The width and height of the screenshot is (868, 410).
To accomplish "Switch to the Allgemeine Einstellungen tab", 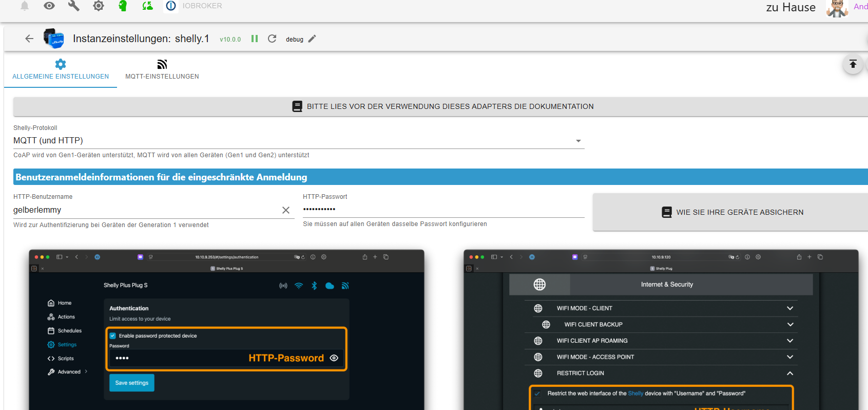I will pyautogui.click(x=61, y=70).
